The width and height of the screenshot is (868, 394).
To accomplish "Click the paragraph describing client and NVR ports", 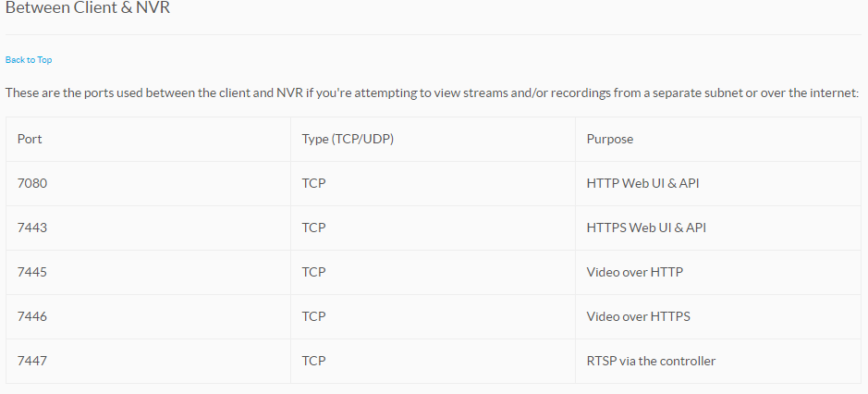I will pos(432,93).
